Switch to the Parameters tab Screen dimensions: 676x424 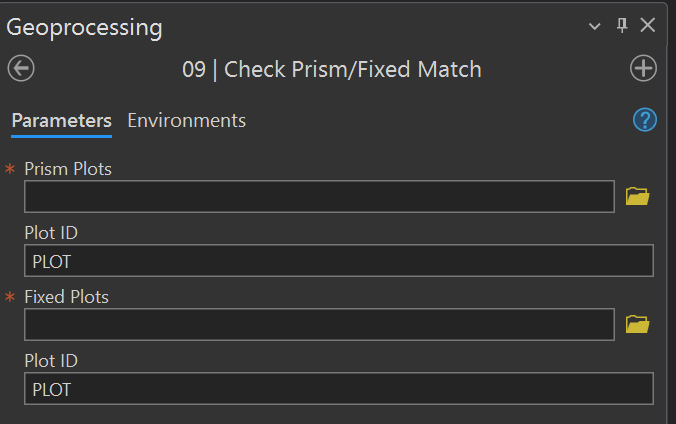point(61,121)
